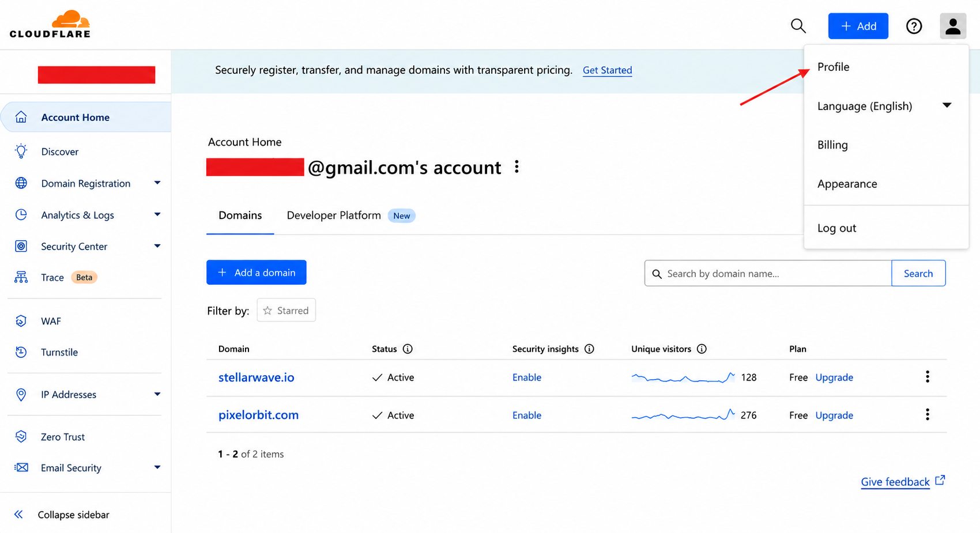Viewport: 980px width, 533px height.
Task: Select Profile from the user menu
Action: click(x=833, y=67)
